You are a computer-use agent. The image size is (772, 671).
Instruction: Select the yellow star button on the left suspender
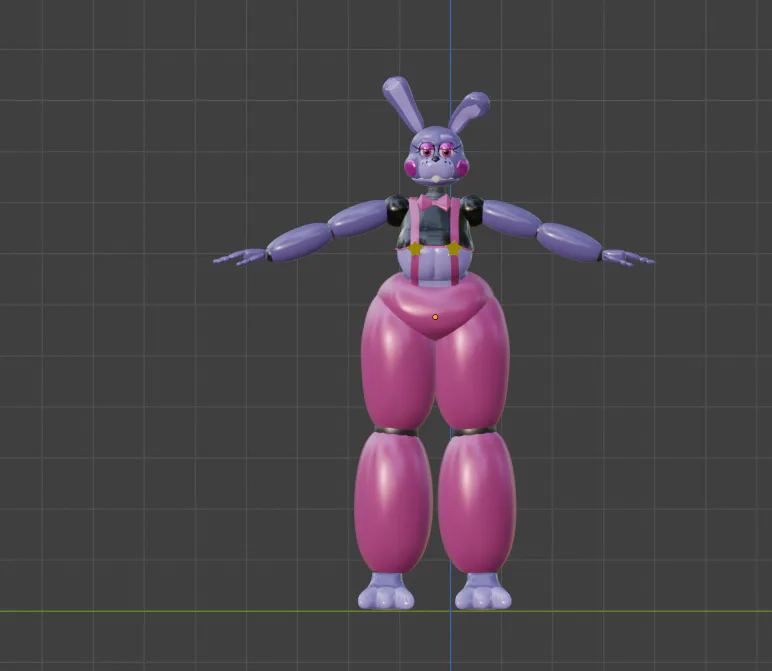pos(416,249)
